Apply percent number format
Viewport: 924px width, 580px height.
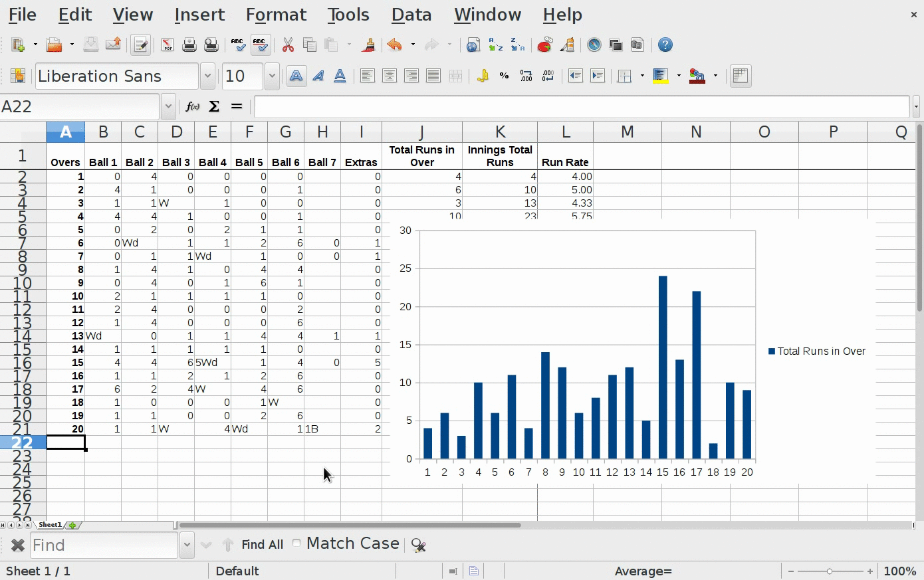click(504, 76)
